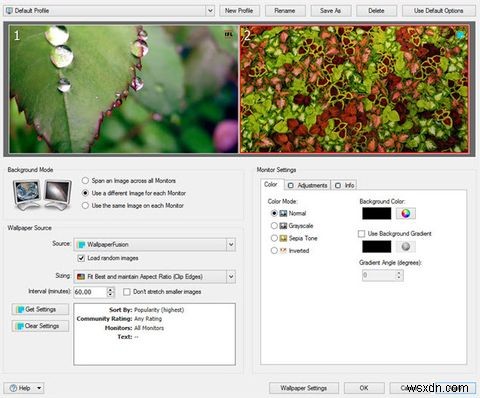The image size is (480, 398).
Task: Click the Interval minutes input field
Action: tap(90, 292)
